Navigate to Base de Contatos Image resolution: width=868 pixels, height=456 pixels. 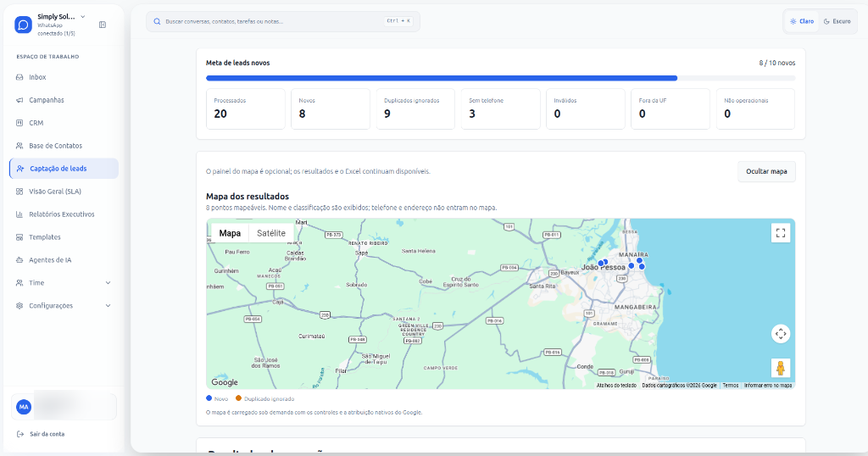(x=64, y=146)
